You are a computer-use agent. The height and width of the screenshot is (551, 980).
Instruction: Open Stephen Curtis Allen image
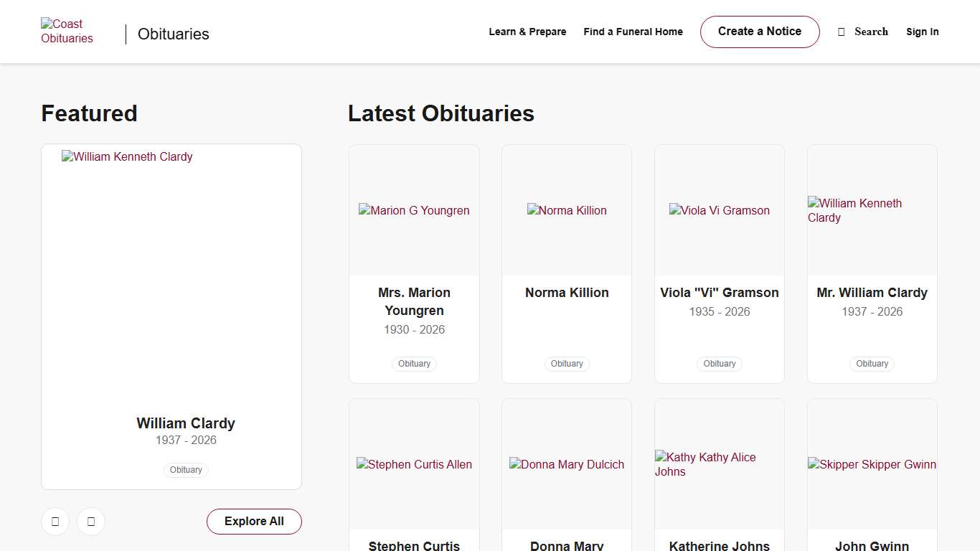(414, 464)
